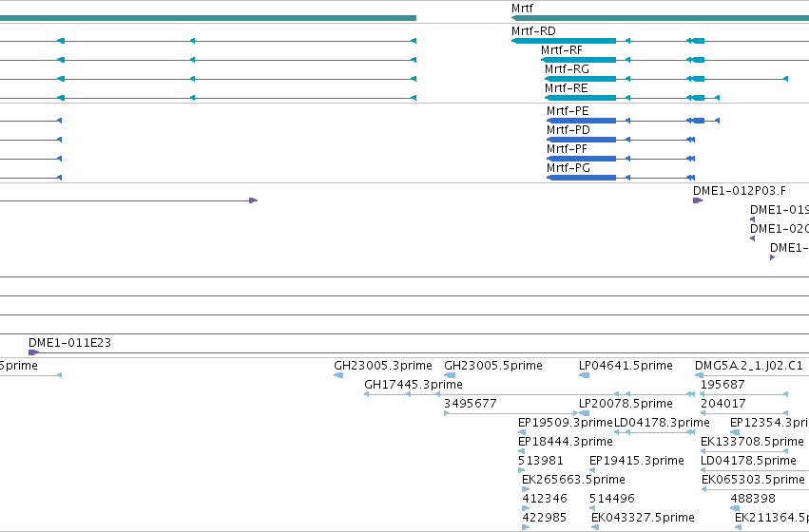This screenshot has width=809, height=532.
Task: Select the LD04178.3prime EST label
Action: coord(662,423)
